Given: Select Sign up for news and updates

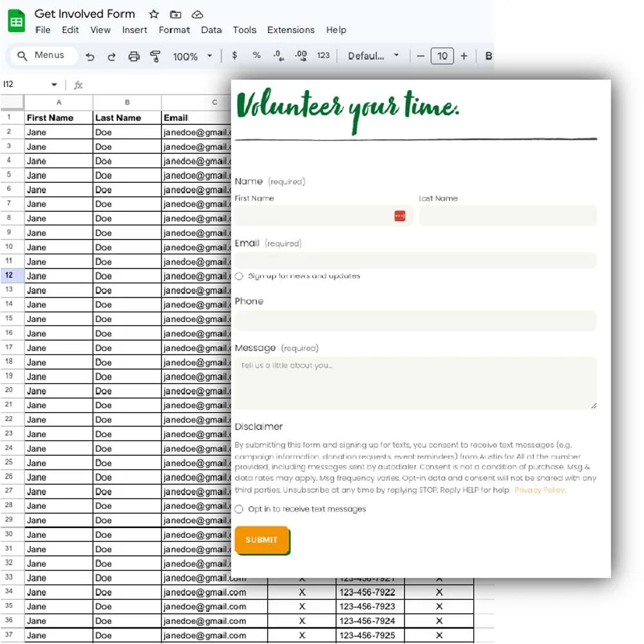Looking at the screenshot, I should 239,276.
